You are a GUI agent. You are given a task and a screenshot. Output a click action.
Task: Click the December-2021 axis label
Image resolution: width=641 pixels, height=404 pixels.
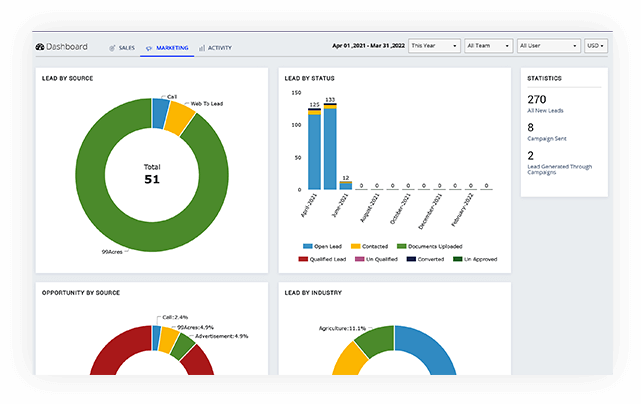[x=430, y=211]
